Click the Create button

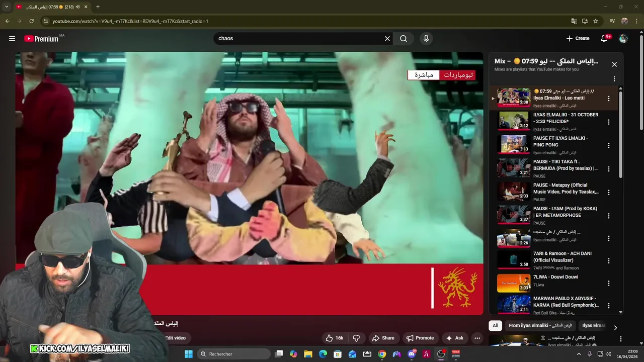tap(578, 38)
